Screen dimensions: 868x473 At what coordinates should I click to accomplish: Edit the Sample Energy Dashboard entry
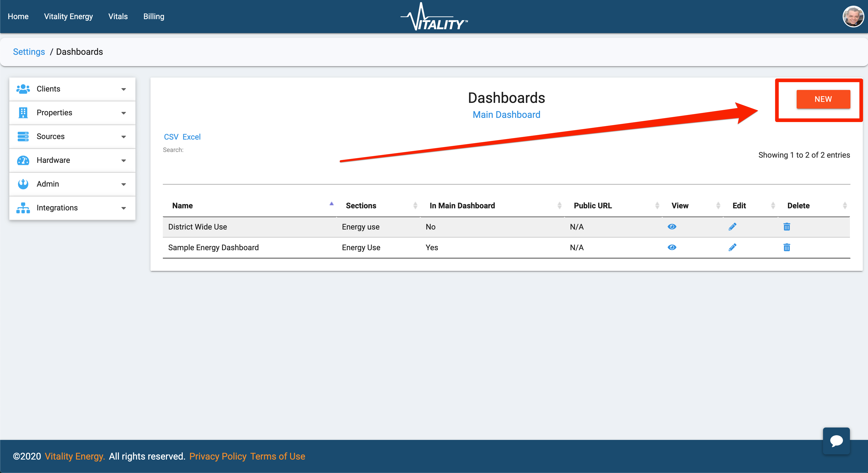click(x=733, y=247)
